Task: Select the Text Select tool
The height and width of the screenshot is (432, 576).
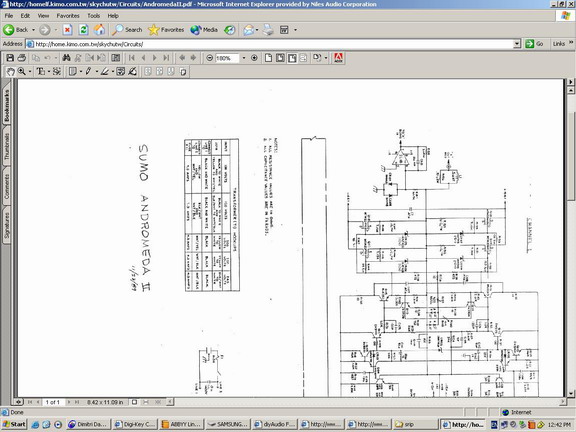Action: click(x=40, y=72)
